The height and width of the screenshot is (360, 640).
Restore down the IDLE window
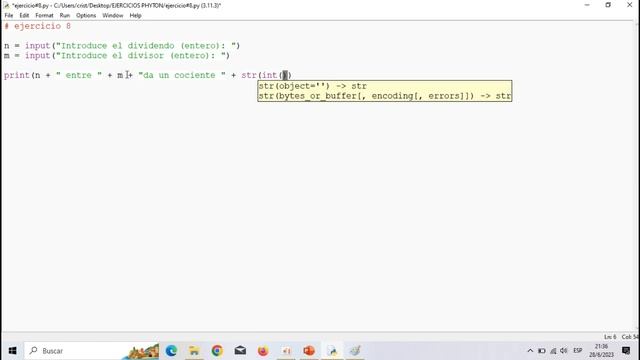tap(608, 5)
